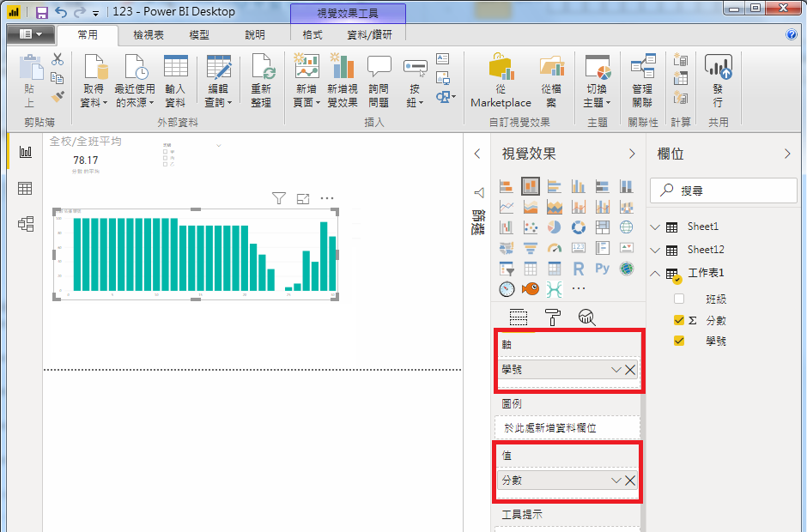Select the pie chart visualization

pos(555,227)
